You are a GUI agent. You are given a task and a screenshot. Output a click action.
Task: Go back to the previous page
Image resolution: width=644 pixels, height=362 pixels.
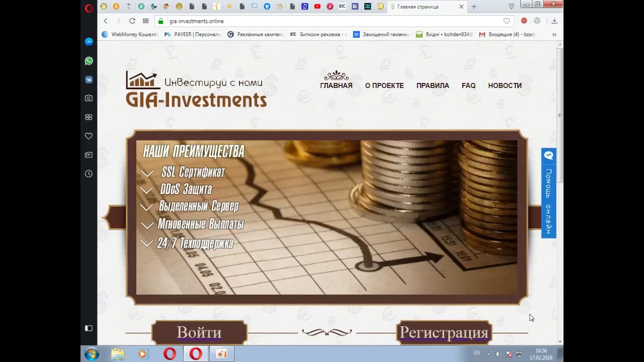pos(106,21)
